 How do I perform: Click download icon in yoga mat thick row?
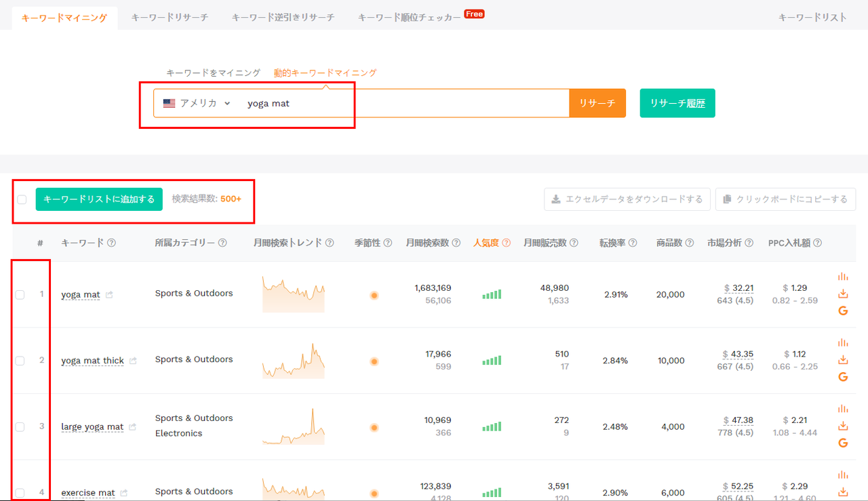click(x=843, y=359)
